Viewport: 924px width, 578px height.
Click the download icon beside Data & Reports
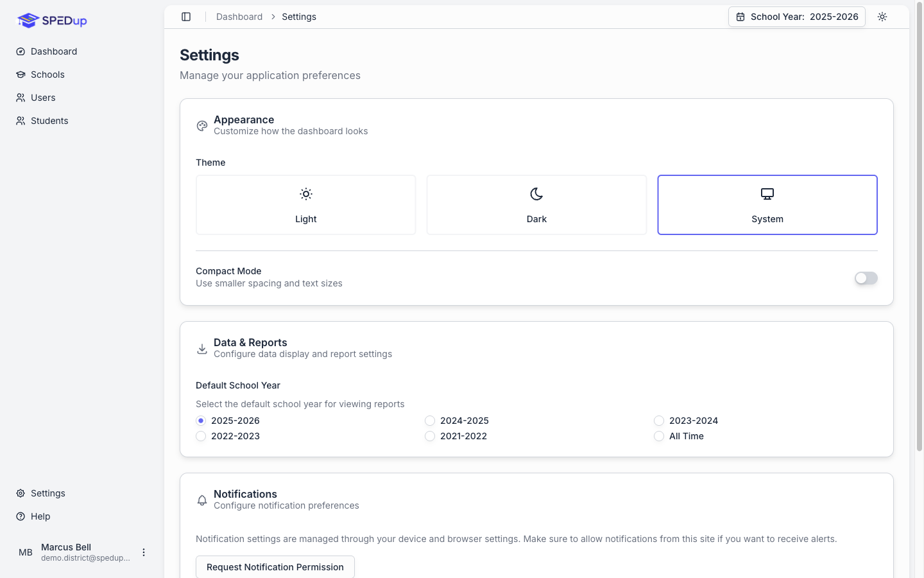202,349
